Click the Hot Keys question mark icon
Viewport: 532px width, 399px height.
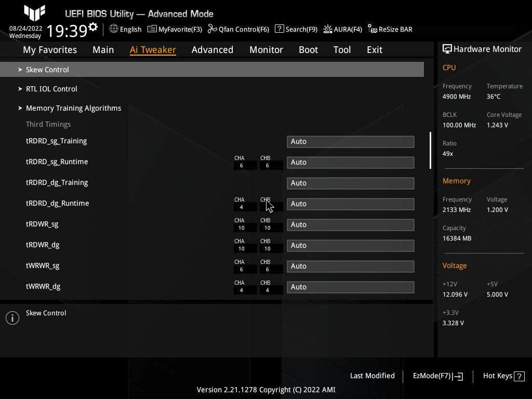[x=519, y=376]
